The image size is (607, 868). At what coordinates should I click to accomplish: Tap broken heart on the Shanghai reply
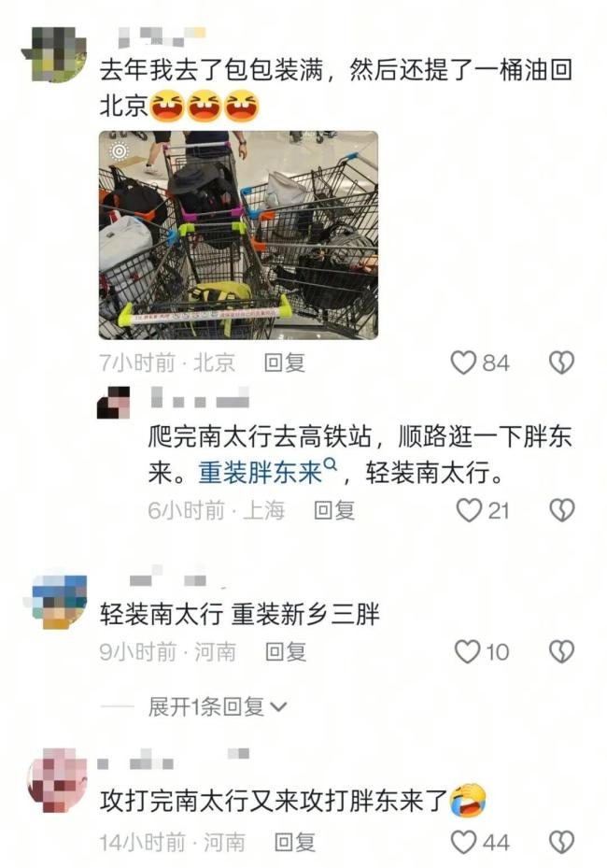[561, 510]
